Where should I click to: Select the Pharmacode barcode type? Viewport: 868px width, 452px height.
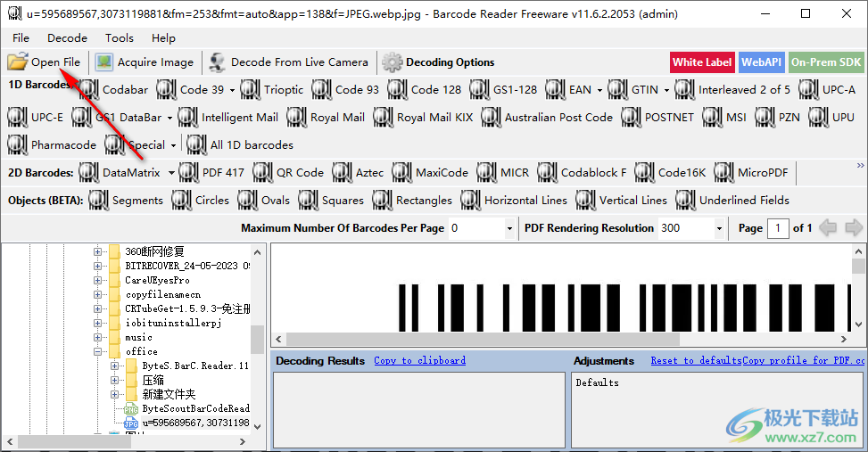point(52,145)
